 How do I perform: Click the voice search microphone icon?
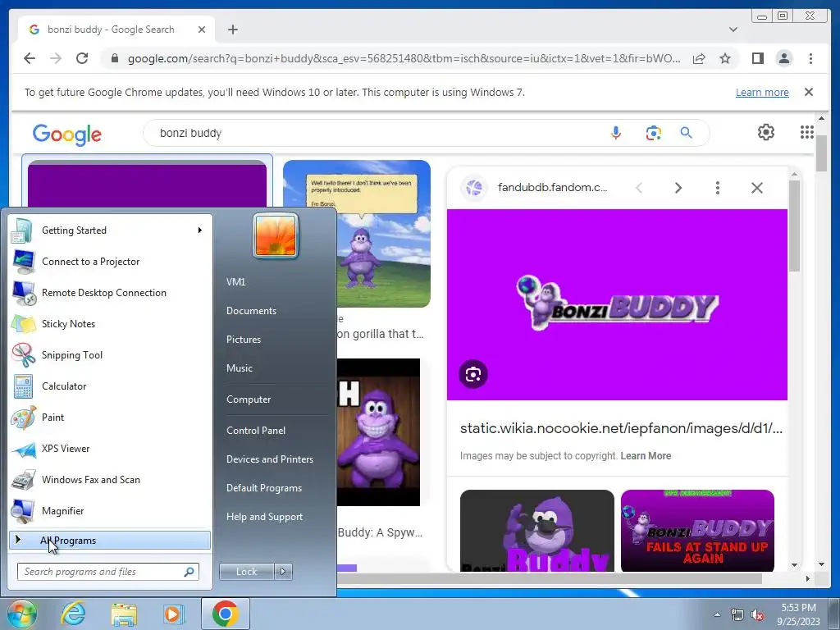[x=616, y=133]
